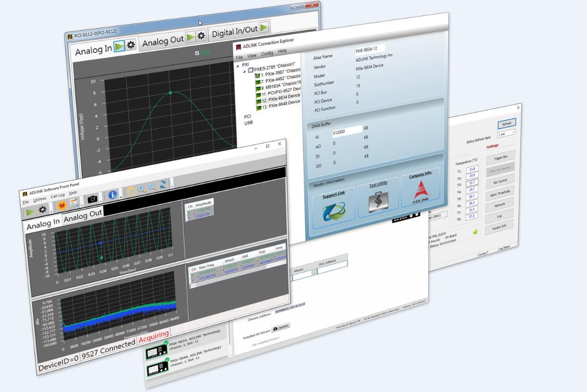Click Alias Name field PXIE-9834-12
The image size is (587, 392).
click(369, 49)
